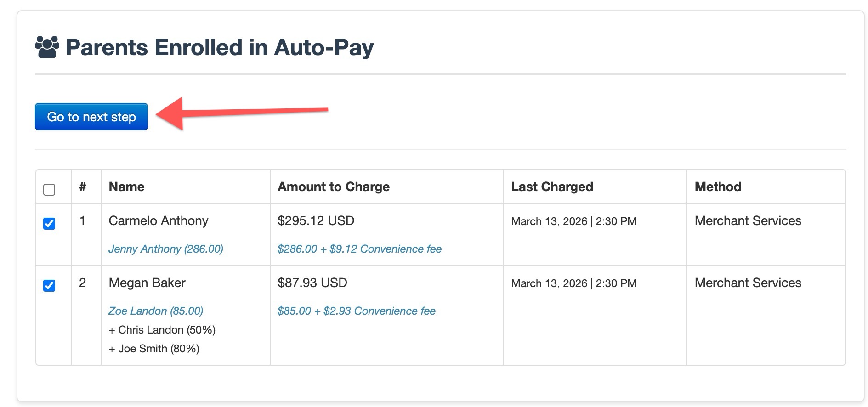Open the Jenny Anthony (286.00) link

coord(166,249)
